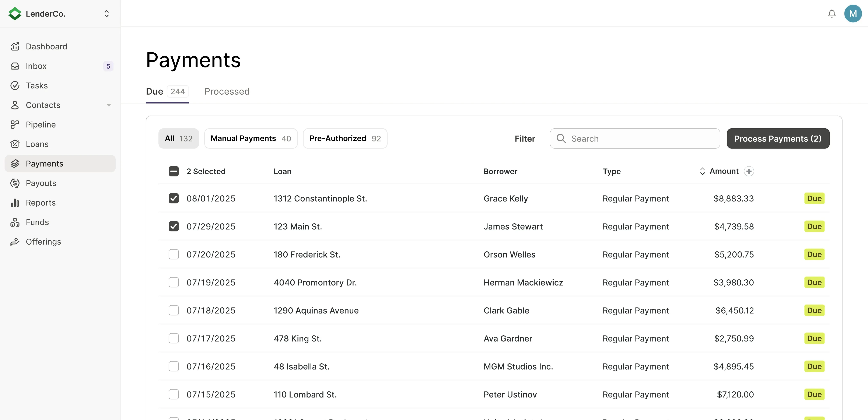This screenshot has height=420, width=868.
Task: Click the Process Payments (2) button
Action: 778,139
